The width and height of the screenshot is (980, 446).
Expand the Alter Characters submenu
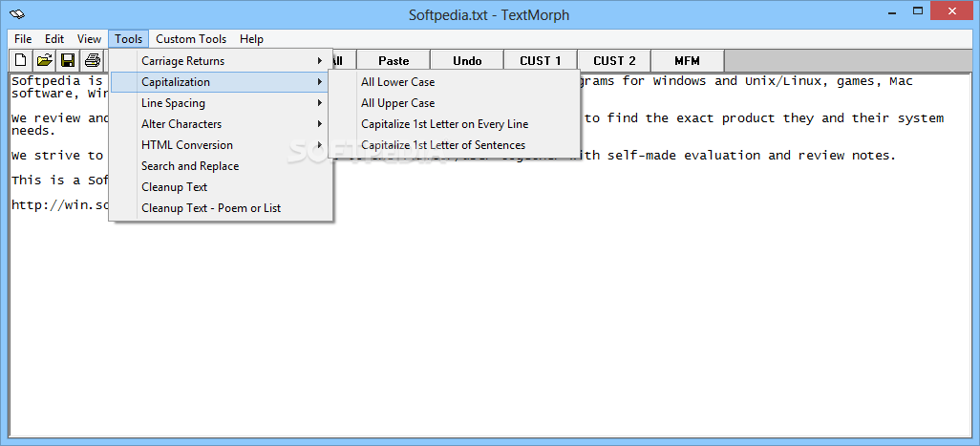[220, 124]
